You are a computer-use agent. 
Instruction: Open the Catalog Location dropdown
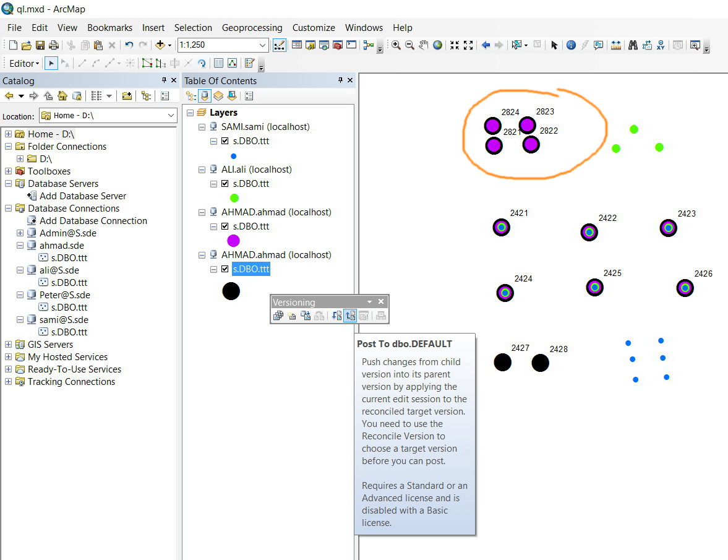171,115
